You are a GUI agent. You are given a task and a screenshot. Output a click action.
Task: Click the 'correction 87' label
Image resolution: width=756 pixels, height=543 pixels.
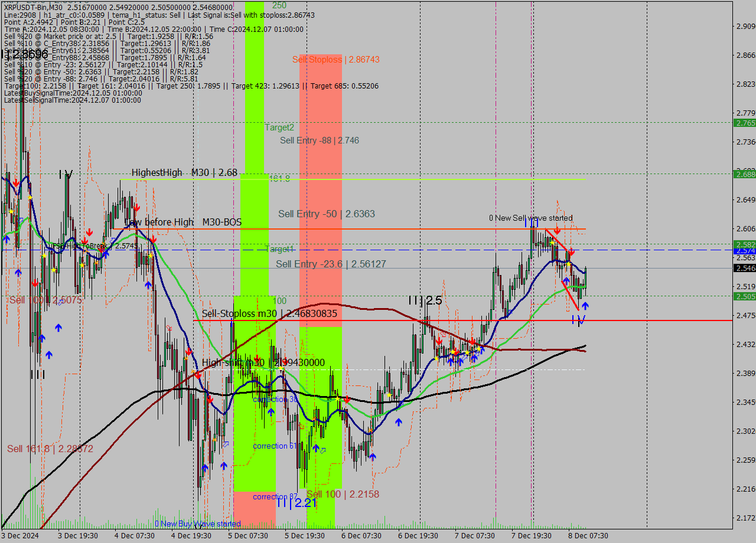[275, 496]
